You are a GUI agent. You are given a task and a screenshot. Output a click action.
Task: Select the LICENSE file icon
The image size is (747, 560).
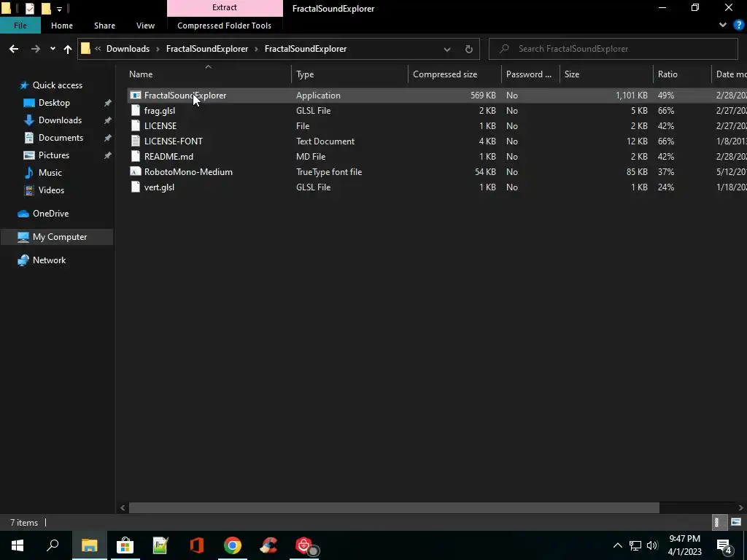136,125
